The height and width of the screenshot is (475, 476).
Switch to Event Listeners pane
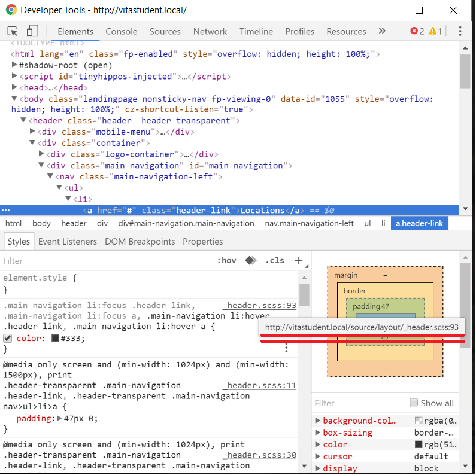click(x=68, y=242)
